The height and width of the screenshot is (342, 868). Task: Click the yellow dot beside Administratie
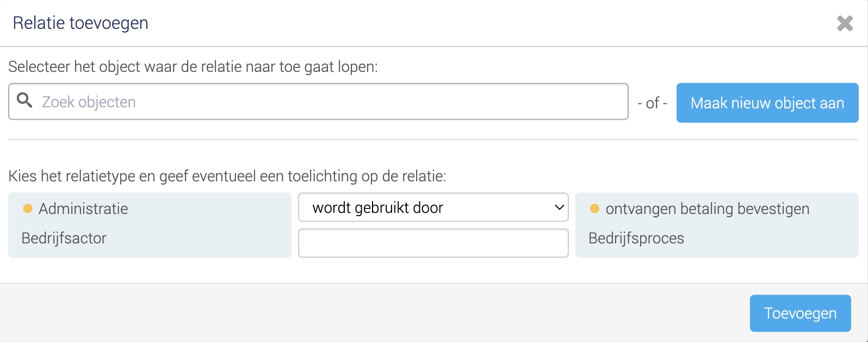[x=28, y=209]
